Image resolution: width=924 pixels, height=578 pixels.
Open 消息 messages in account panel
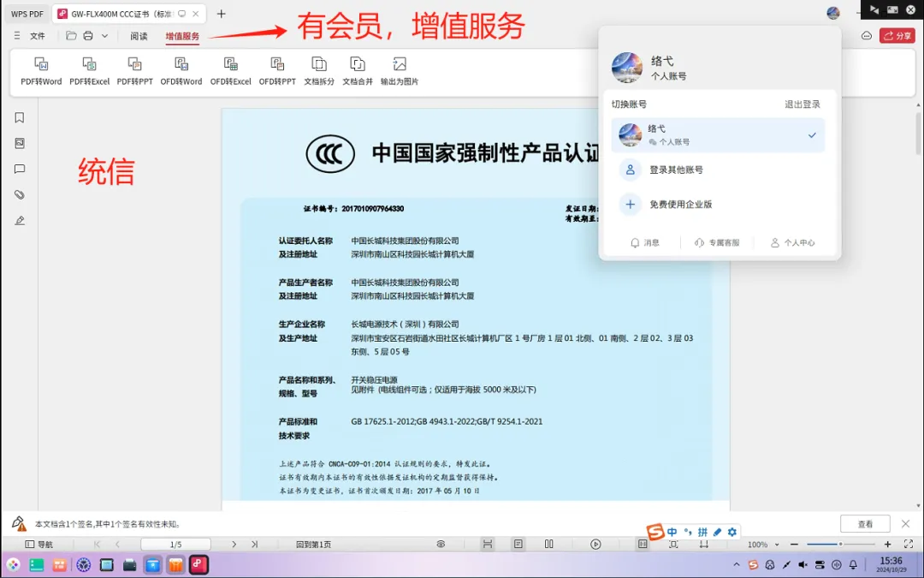pos(645,243)
